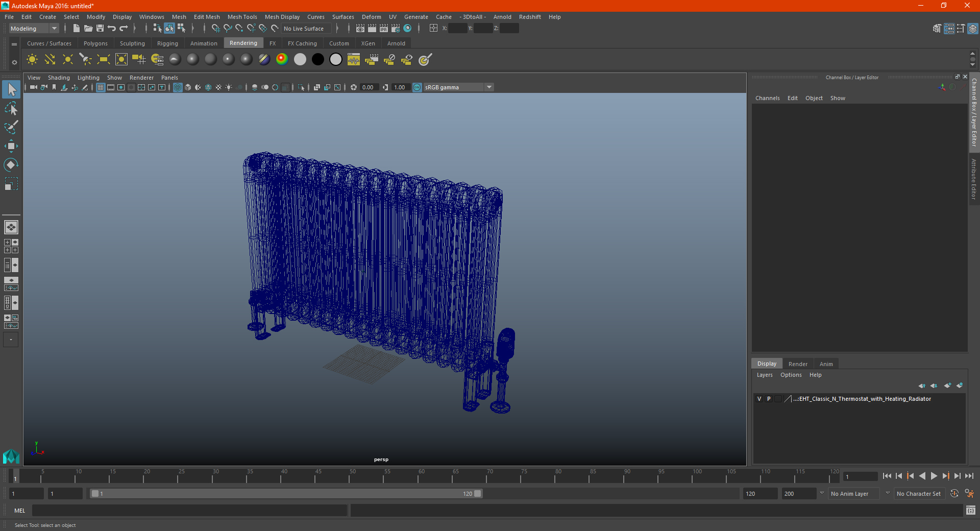
Task: Open the shelf tab list menu
Action: pos(14,44)
